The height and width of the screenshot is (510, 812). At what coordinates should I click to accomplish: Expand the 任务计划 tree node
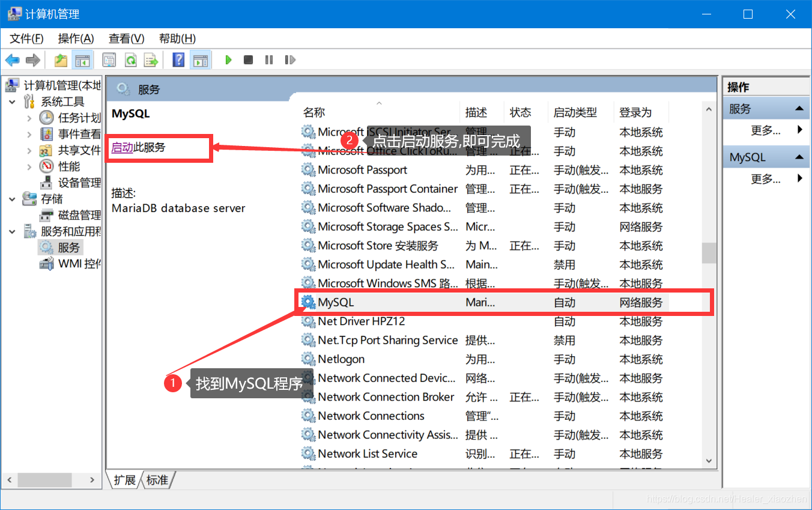[x=29, y=118]
